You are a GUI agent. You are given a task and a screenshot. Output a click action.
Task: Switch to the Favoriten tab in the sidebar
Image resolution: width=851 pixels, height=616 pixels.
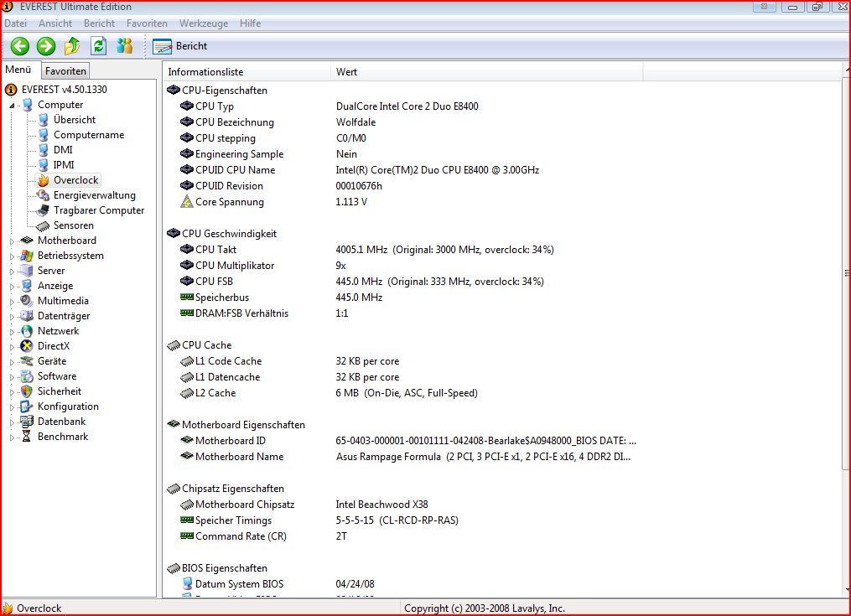click(x=65, y=71)
